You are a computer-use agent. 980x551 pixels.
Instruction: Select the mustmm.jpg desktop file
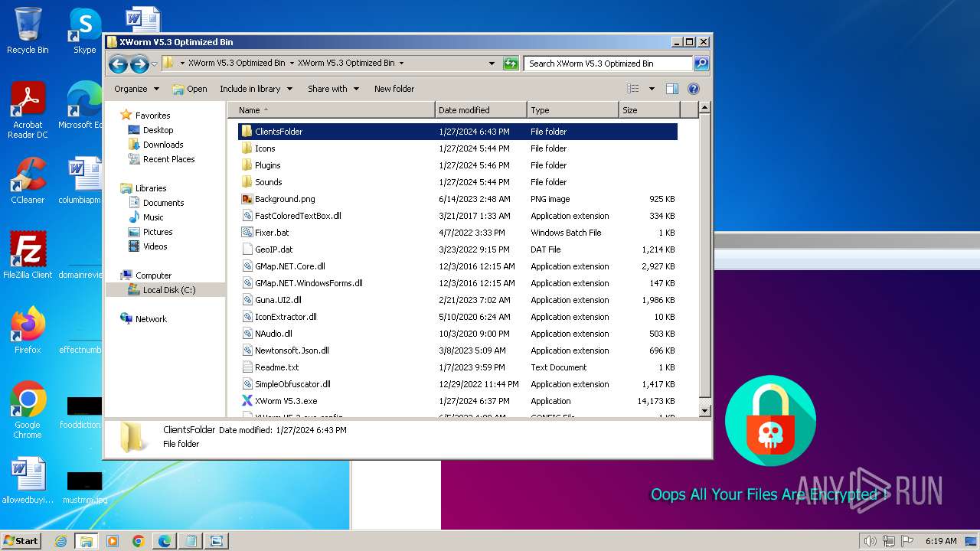click(x=84, y=487)
